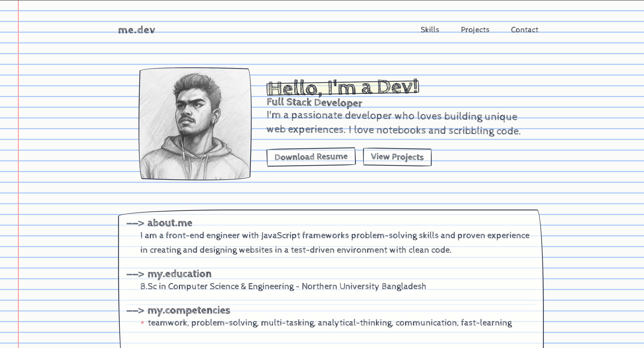Click the arrow icon beside about.me

coord(135,223)
